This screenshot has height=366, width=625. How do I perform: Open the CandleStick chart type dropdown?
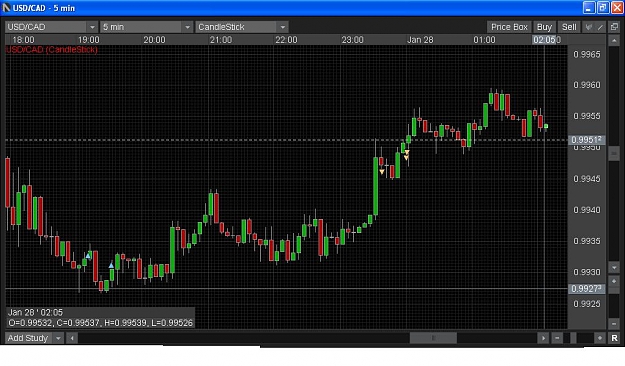pyautogui.click(x=242, y=27)
